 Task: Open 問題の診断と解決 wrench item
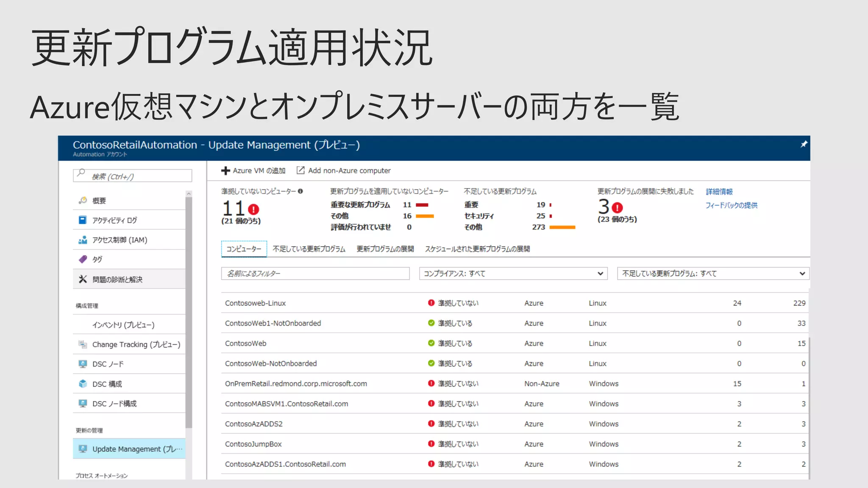click(x=117, y=280)
